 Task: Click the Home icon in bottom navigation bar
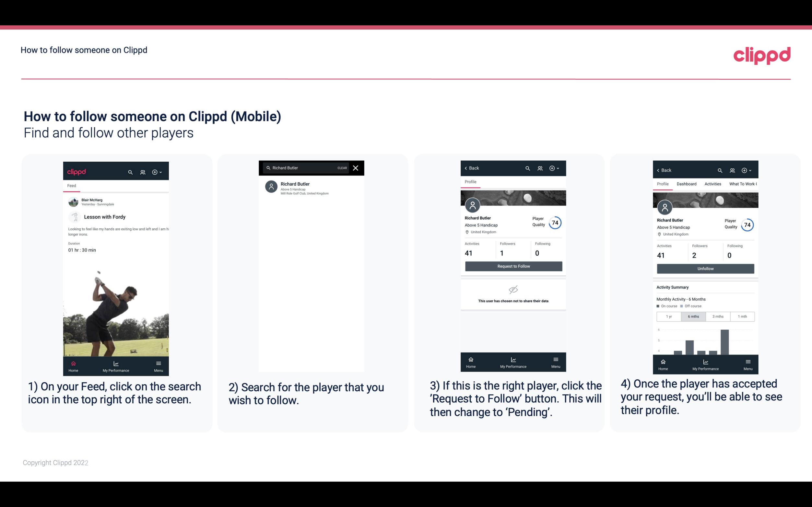(73, 363)
